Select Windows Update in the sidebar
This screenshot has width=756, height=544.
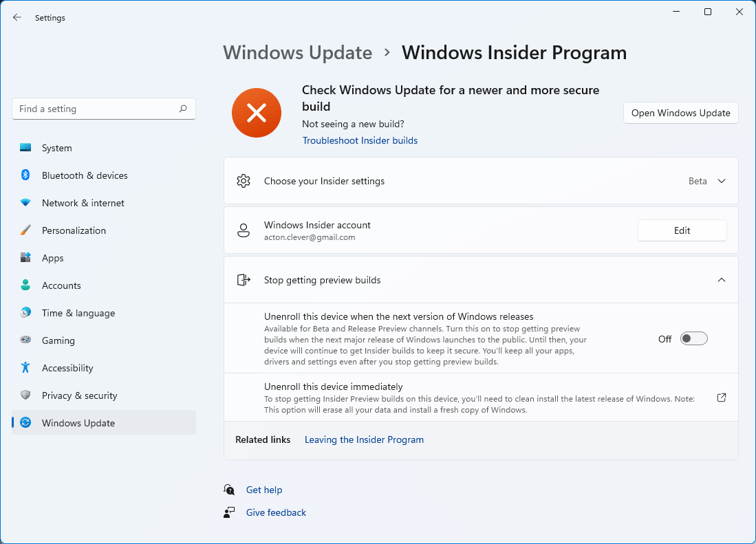click(x=78, y=423)
